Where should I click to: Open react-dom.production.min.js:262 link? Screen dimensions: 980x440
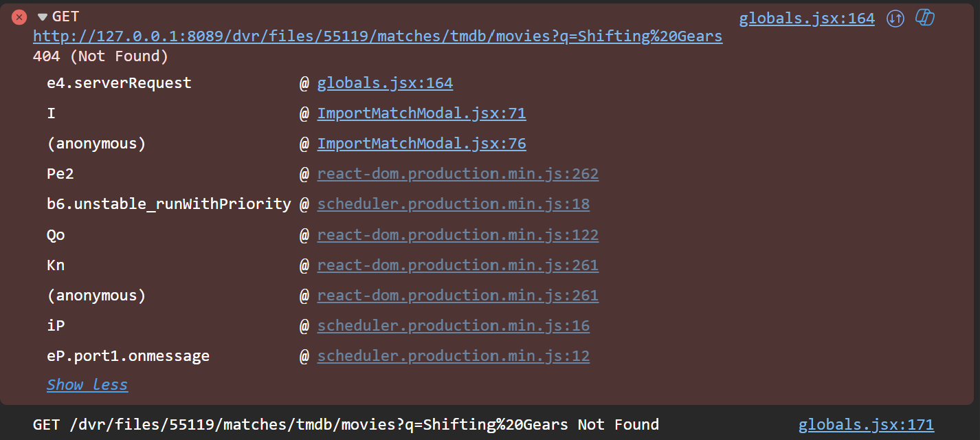pyautogui.click(x=458, y=174)
